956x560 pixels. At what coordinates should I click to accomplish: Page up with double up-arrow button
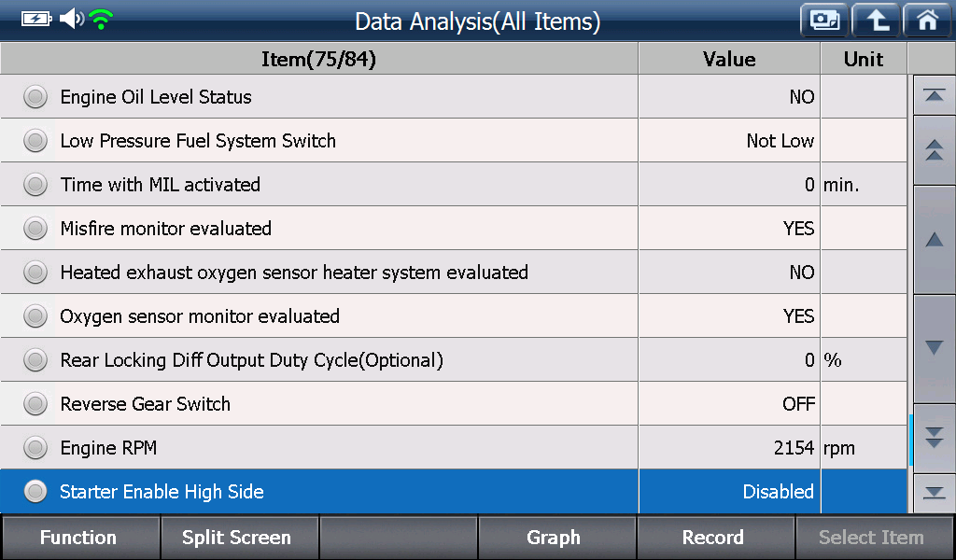(x=934, y=150)
